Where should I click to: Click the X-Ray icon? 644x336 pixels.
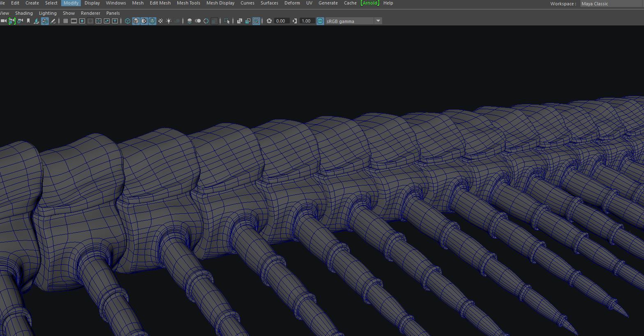point(240,21)
